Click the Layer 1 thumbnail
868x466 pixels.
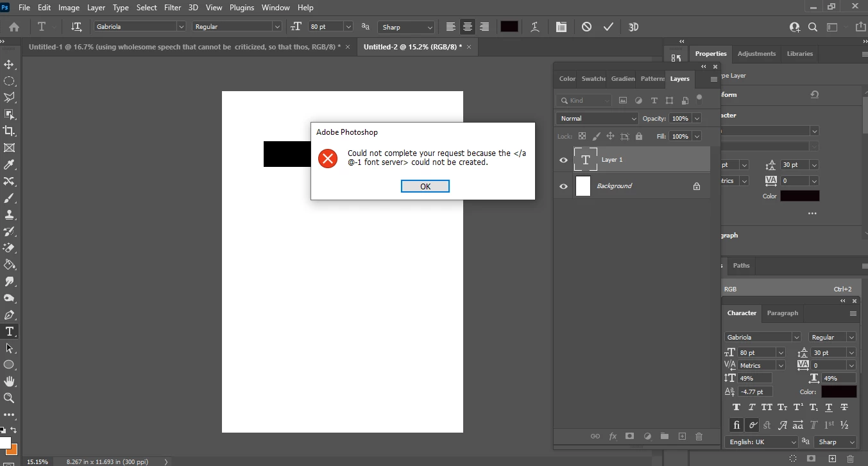pyautogui.click(x=585, y=159)
